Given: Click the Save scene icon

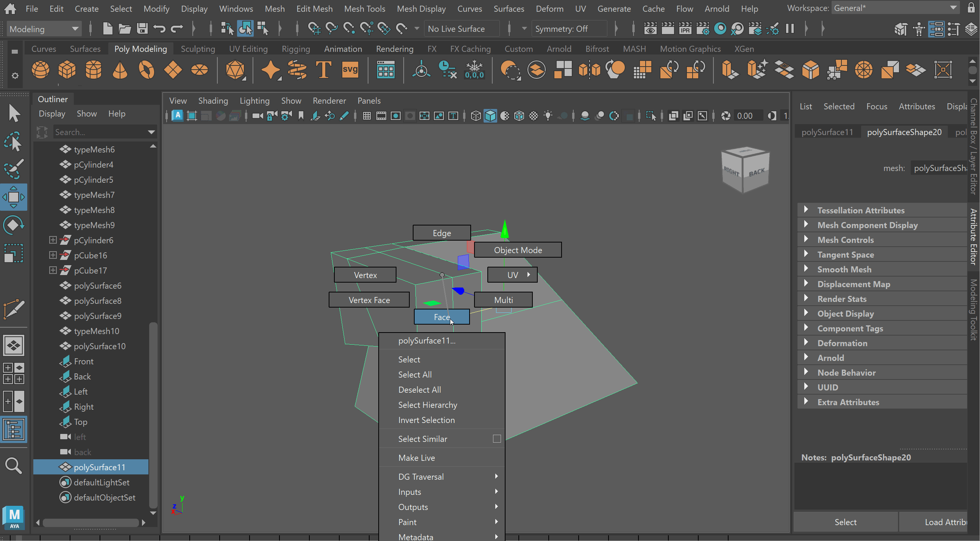Looking at the screenshot, I should 142,28.
